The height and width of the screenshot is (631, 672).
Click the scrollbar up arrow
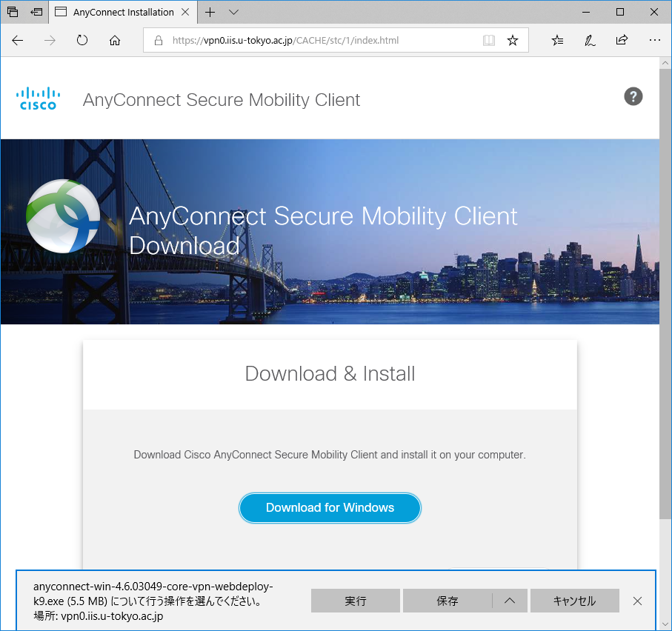tap(665, 63)
